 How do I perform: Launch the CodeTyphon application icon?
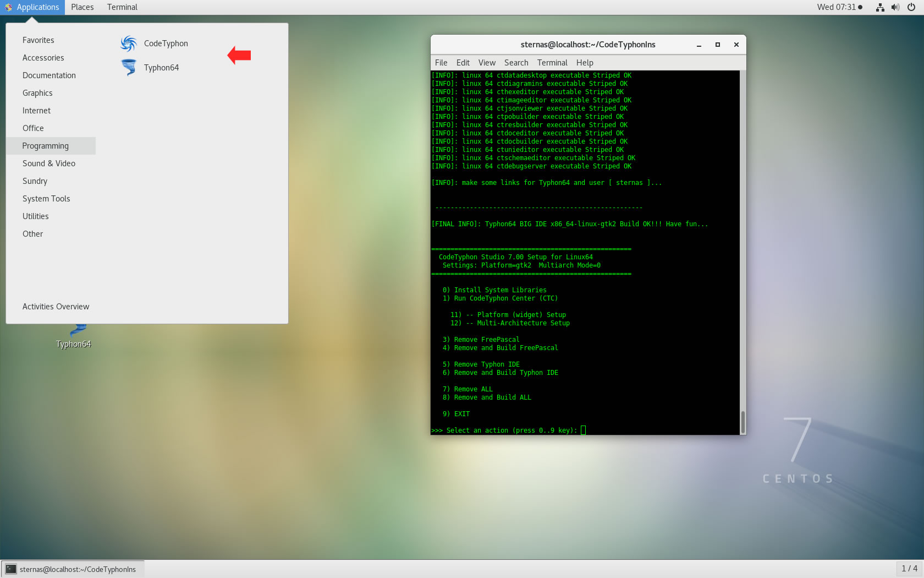click(129, 43)
